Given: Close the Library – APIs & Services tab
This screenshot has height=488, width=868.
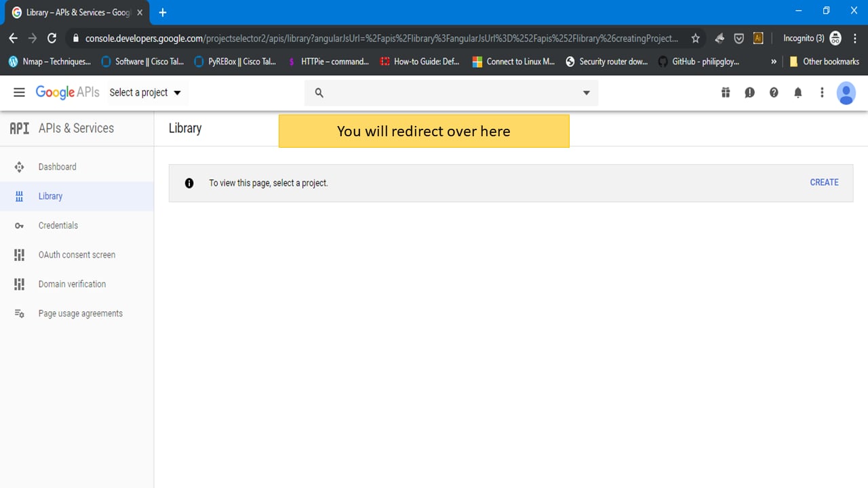Looking at the screenshot, I should pos(140,12).
